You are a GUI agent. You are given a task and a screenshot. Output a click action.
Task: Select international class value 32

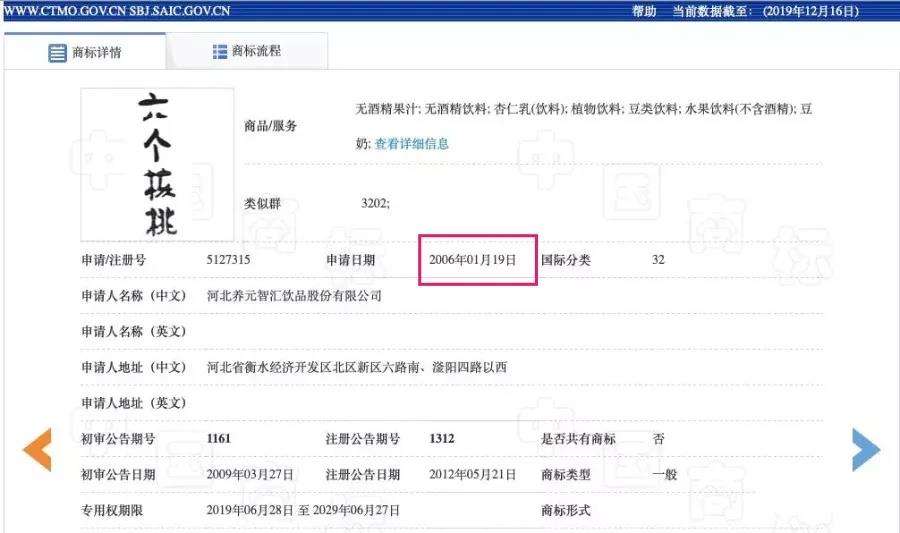pos(658,260)
